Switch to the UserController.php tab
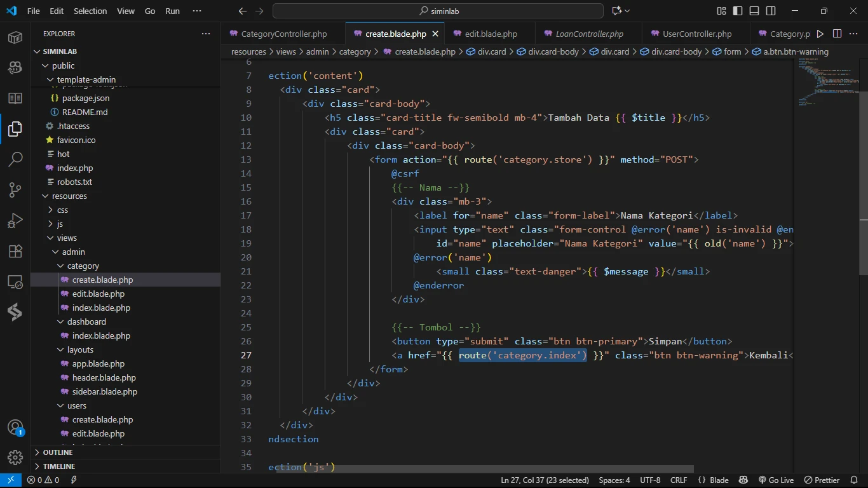The image size is (868, 488). (x=696, y=34)
